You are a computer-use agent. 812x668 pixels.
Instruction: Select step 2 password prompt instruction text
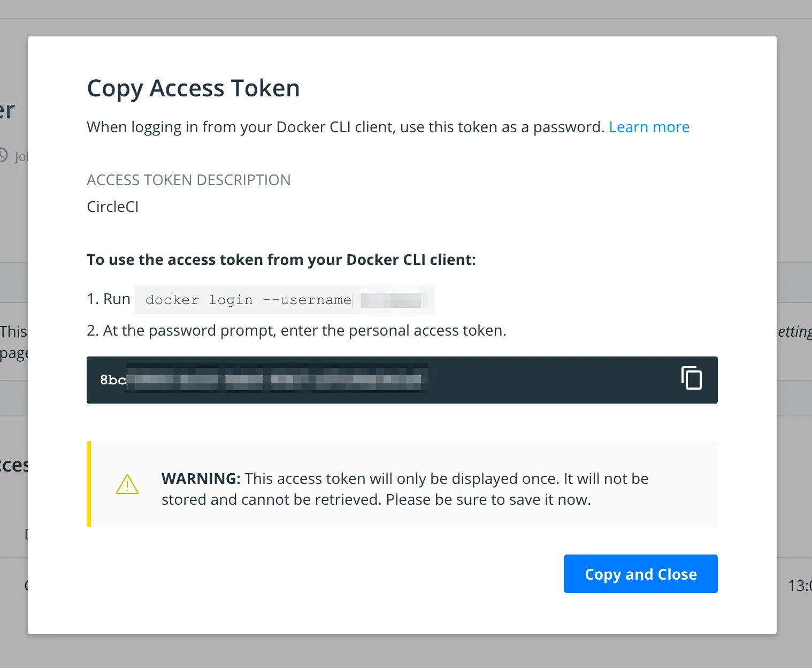click(x=296, y=330)
